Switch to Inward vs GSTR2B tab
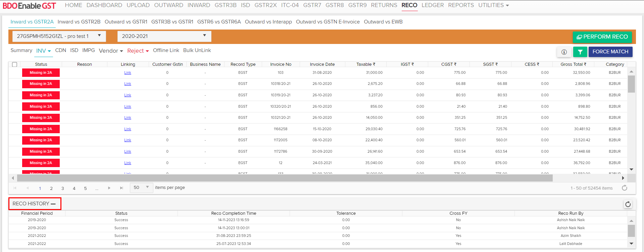Screen dimensions: 644x252 click(79, 22)
